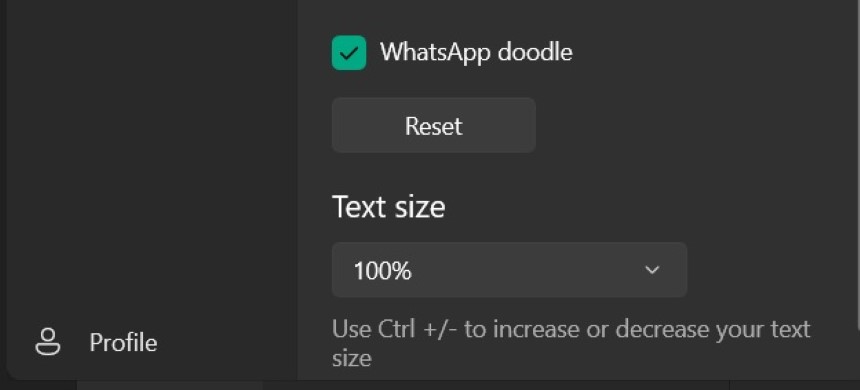Select the 100% value in Text size combo box
Viewport: 860px width, 390px height.
(x=382, y=271)
